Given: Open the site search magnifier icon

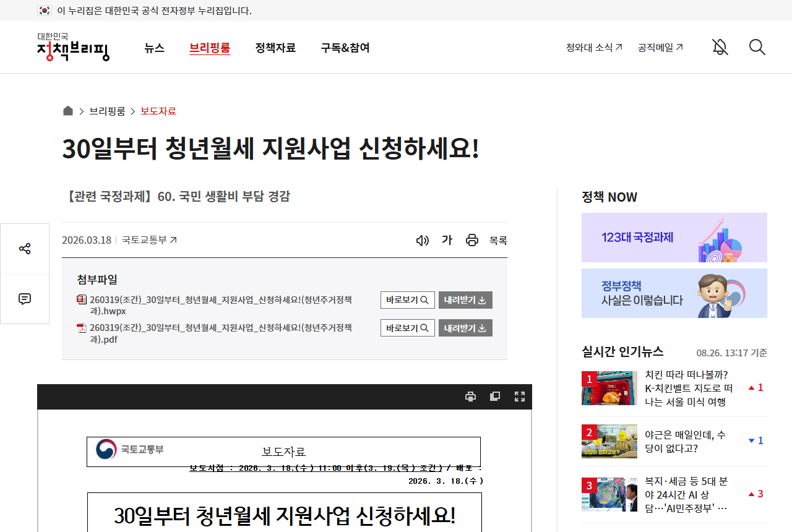Looking at the screenshot, I should pos(757,47).
